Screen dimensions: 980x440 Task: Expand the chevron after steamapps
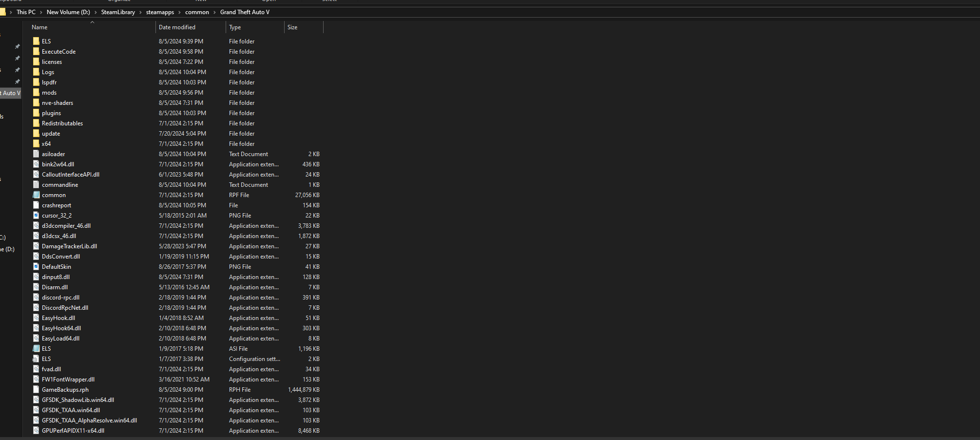[179, 12]
